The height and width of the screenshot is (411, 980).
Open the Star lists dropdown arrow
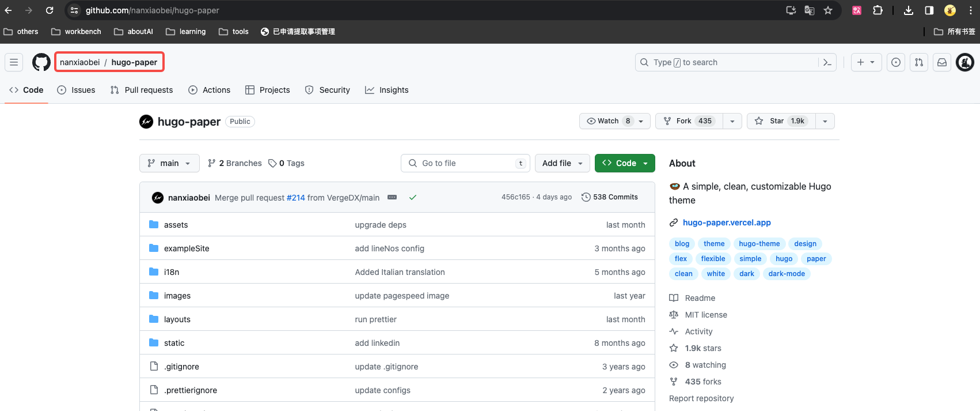click(x=825, y=121)
